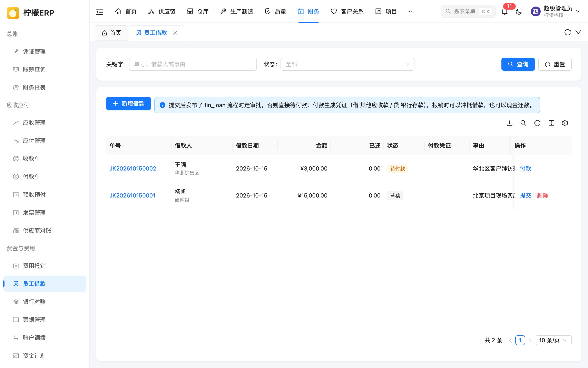Click the 查询 search button
This screenshot has width=588, height=368.
pyautogui.click(x=518, y=64)
